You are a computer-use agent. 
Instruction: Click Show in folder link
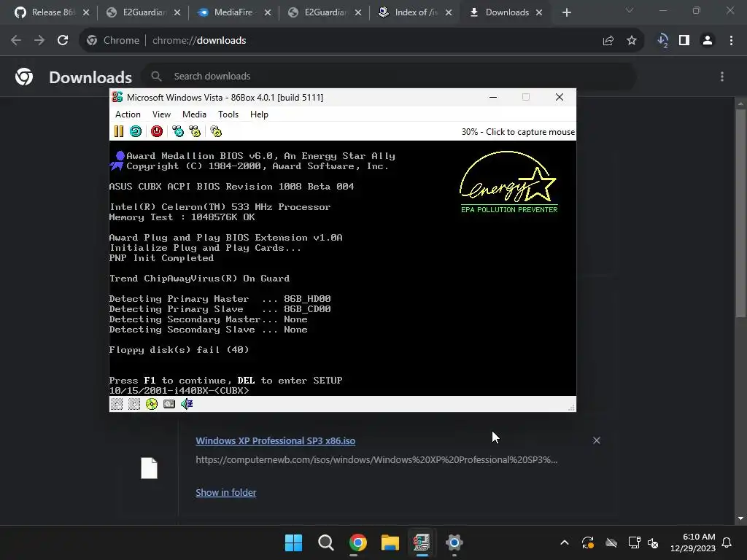coord(226,492)
